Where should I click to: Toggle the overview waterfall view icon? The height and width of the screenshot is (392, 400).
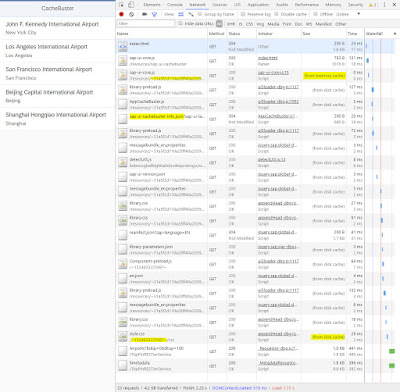click(191, 14)
